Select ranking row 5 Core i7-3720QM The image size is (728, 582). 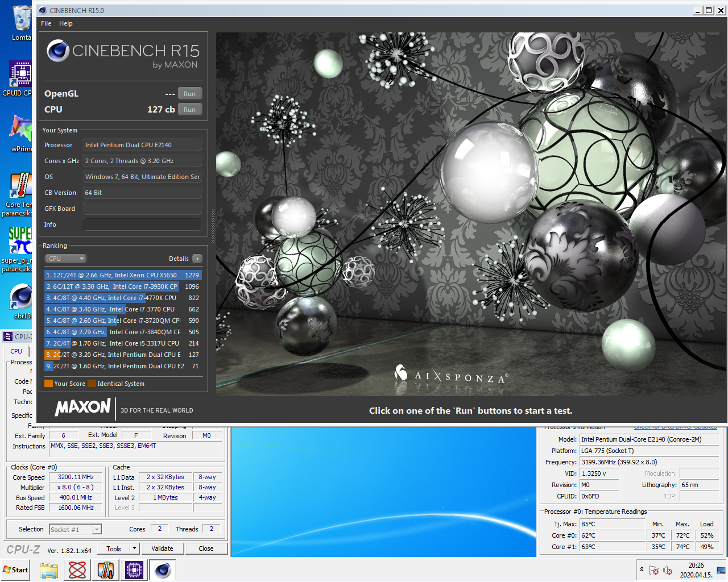tap(123, 321)
